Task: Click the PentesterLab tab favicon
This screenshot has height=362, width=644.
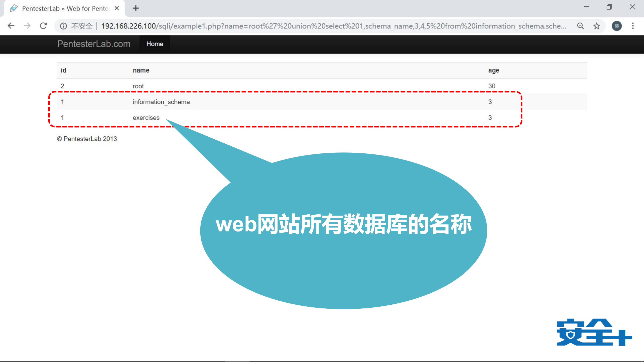Action: [14, 8]
